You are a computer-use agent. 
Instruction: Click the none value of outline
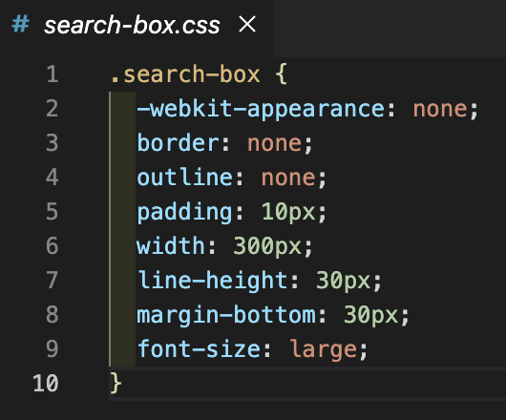point(288,178)
